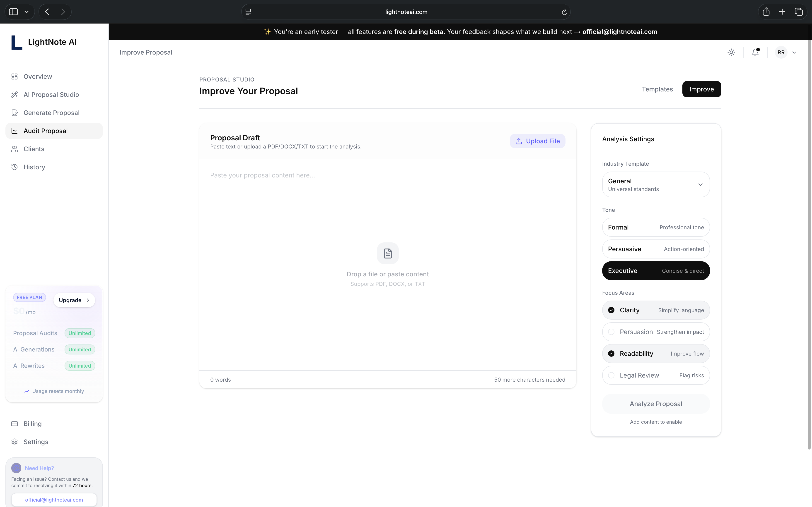Open the notification bell
Image resolution: width=812 pixels, height=507 pixels.
tap(755, 52)
